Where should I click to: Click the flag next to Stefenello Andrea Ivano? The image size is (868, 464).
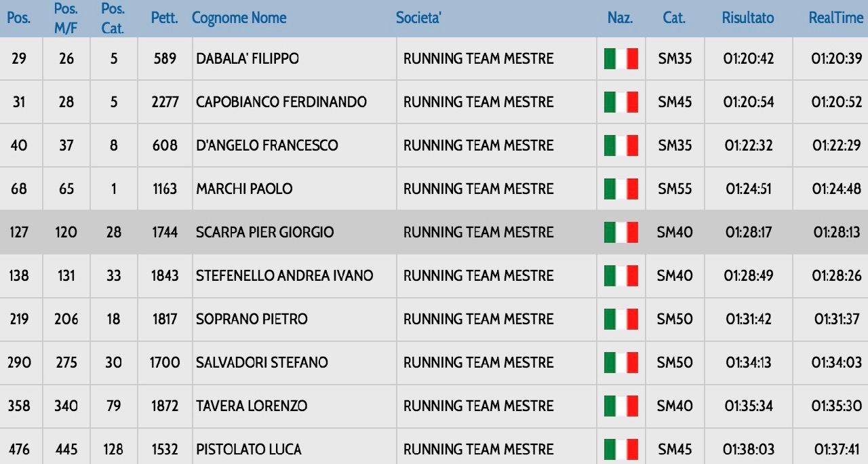point(621,276)
